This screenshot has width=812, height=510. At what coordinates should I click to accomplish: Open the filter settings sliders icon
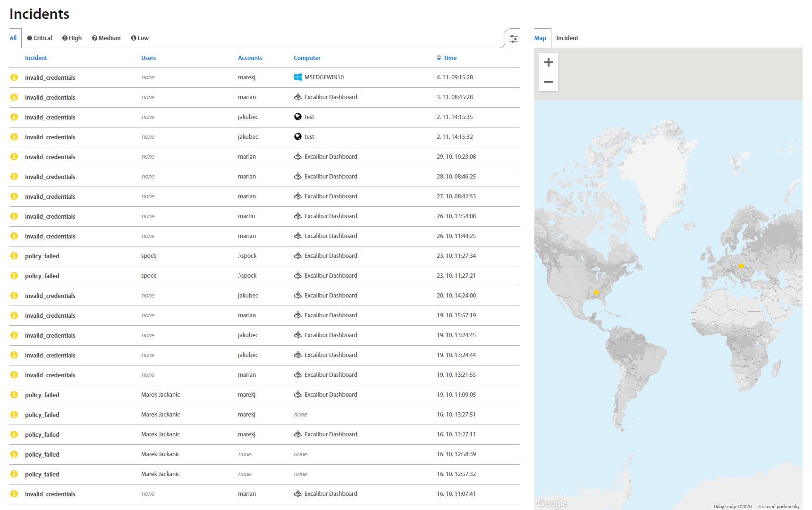tap(514, 39)
